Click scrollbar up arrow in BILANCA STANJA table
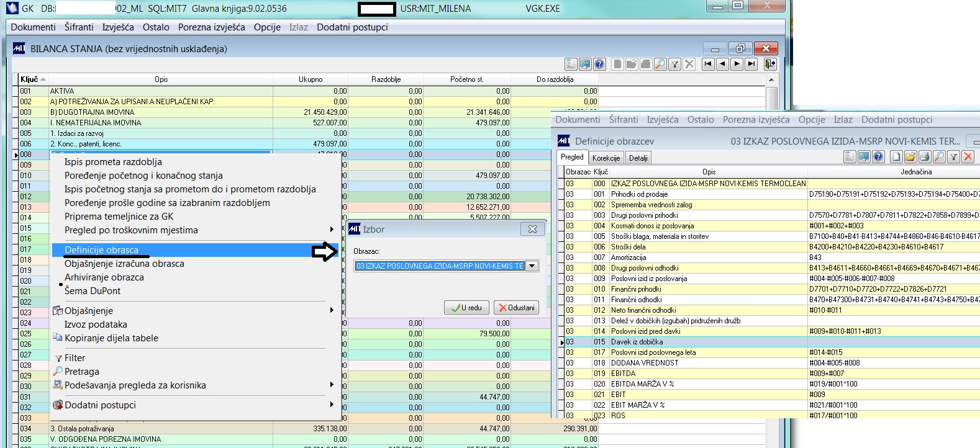980x448 pixels. [x=771, y=79]
